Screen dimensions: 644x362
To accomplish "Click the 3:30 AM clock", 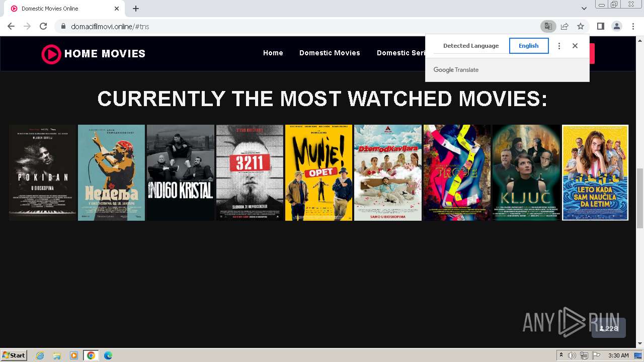I will tap(618, 355).
